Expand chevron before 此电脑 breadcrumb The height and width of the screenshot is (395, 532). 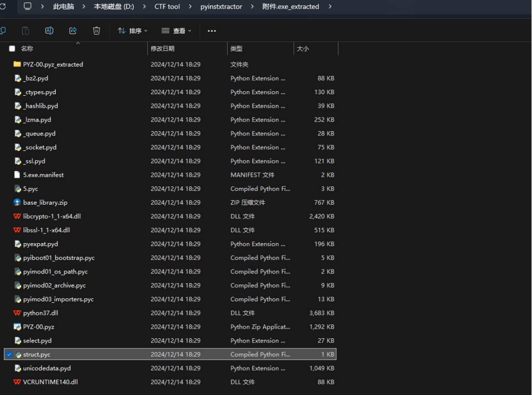tap(42, 6)
